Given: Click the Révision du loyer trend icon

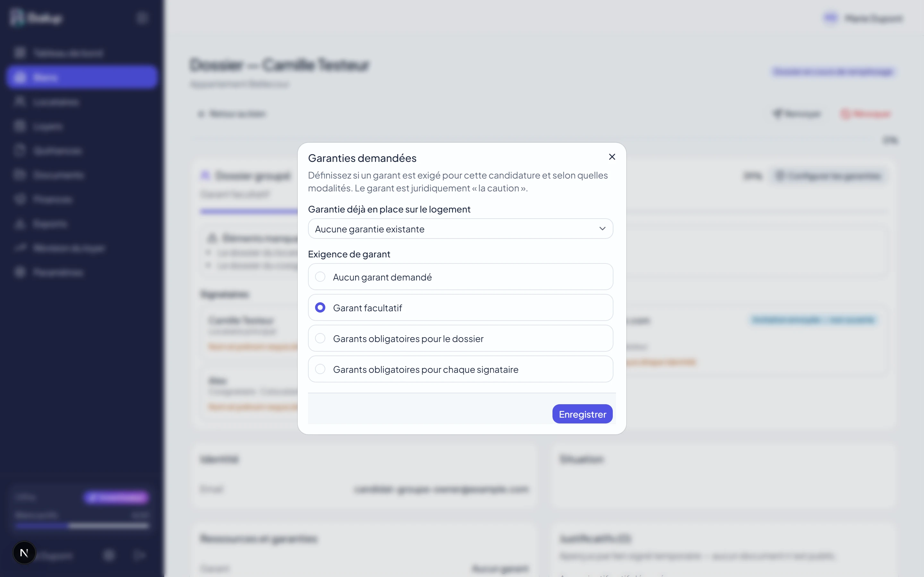Looking at the screenshot, I should 20,248.
